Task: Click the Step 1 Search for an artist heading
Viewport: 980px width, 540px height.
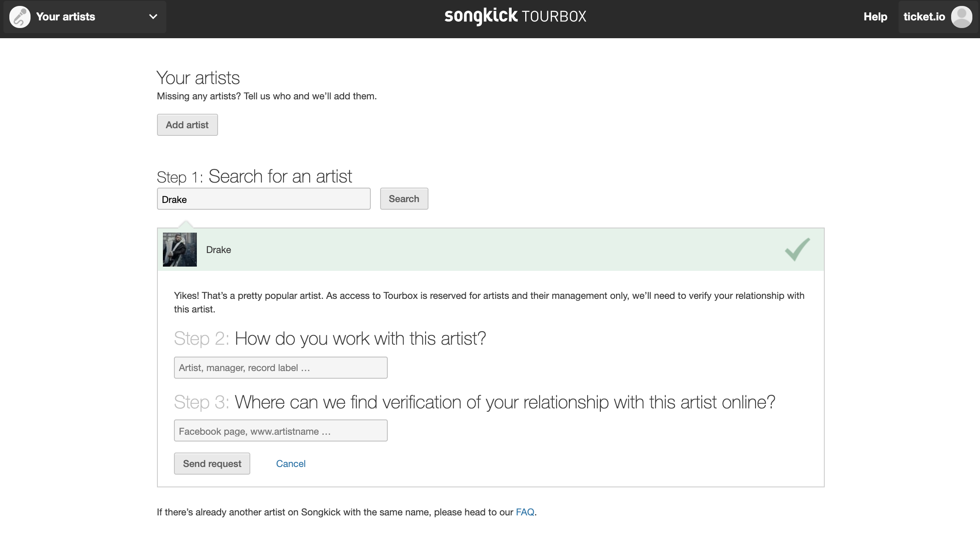Action: pyautogui.click(x=254, y=177)
